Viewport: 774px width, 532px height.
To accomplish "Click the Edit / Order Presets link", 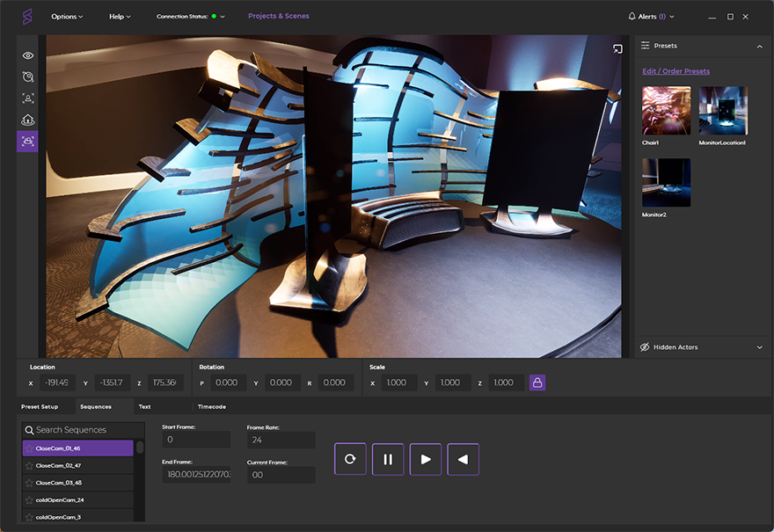I will coord(675,71).
